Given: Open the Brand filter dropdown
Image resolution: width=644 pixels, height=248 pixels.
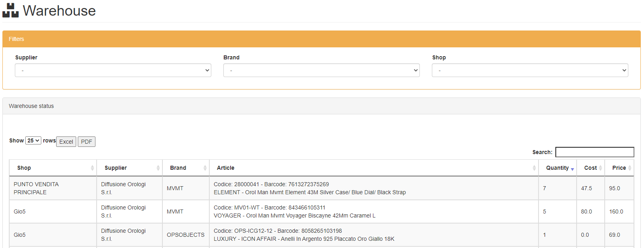Looking at the screenshot, I should [322, 70].
